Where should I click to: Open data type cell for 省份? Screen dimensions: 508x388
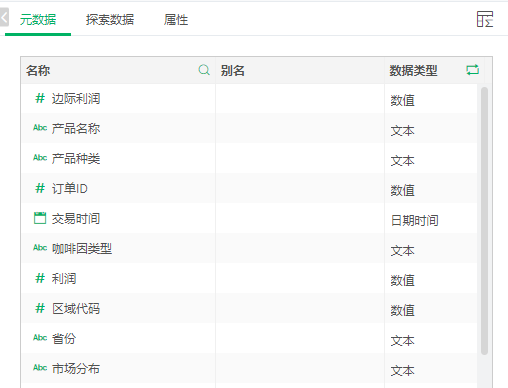tap(431, 340)
